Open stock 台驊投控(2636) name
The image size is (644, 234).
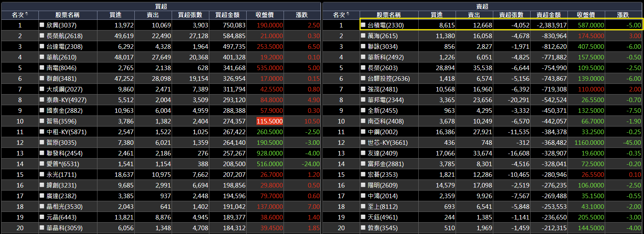coord(389,79)
